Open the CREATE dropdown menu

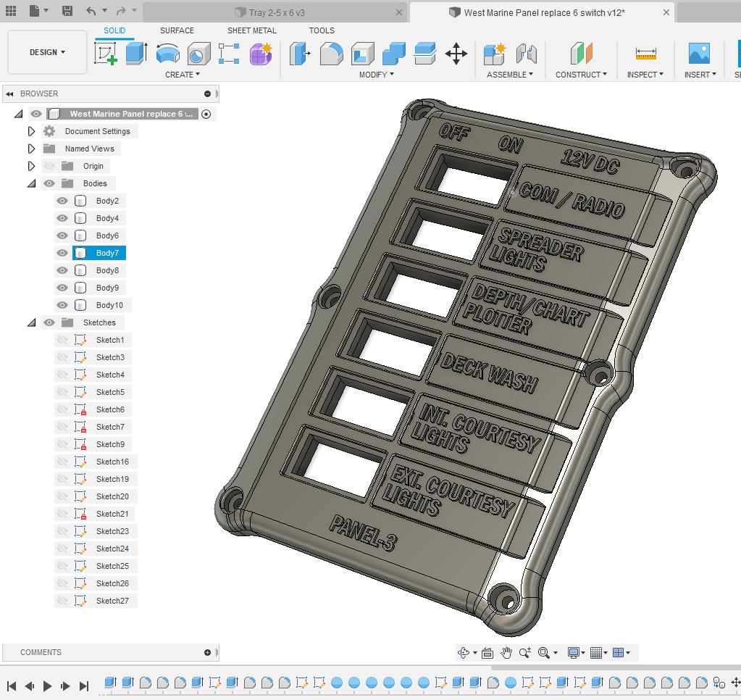pos(183,75)
